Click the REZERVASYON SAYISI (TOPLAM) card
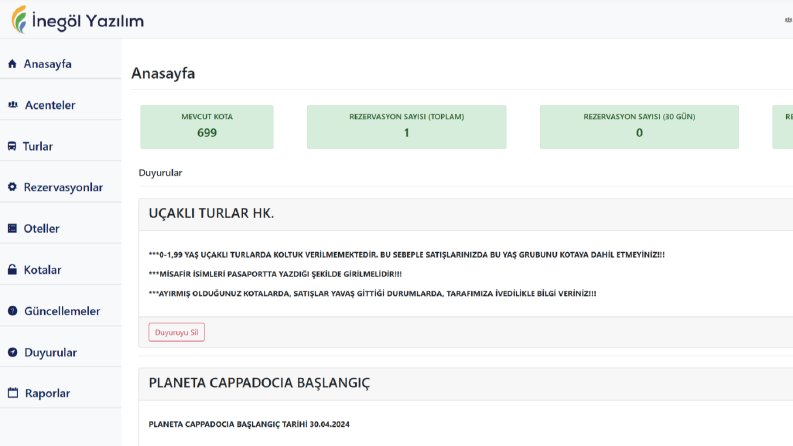 point(407,127)
